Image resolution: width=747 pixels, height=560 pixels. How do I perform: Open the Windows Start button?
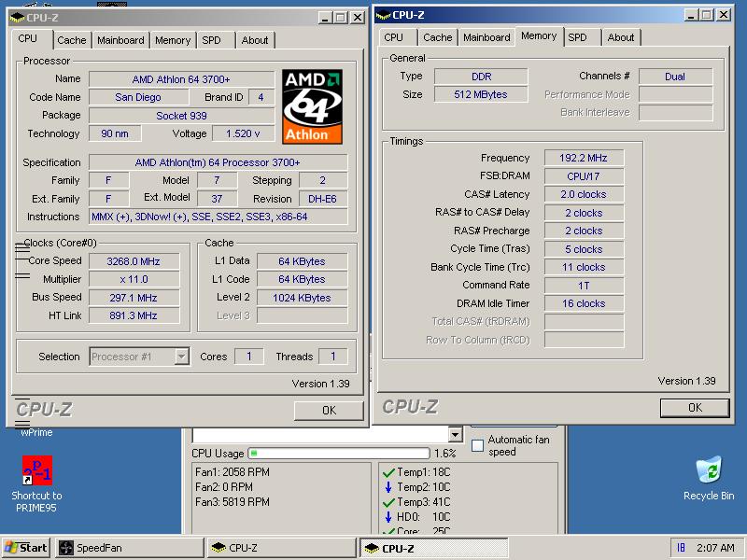(x=26, y=548)
